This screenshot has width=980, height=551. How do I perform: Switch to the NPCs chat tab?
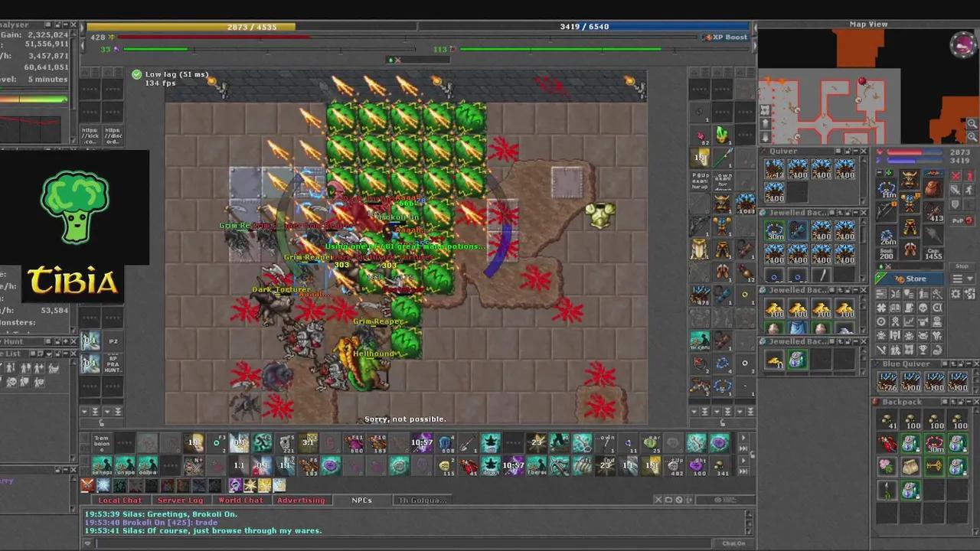[x=361, y=500]
